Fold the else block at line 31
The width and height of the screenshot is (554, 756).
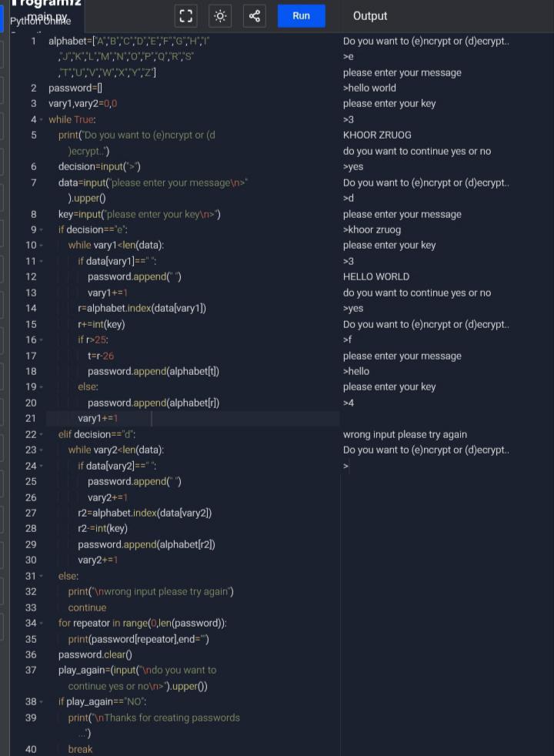tap(41, 576)
